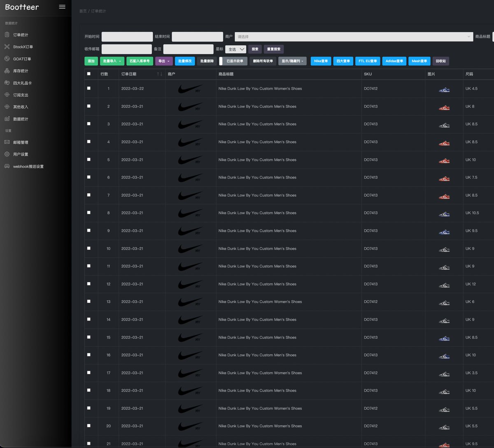
Task: Expand the 导出 dropdown button
Action: [164, 61]
